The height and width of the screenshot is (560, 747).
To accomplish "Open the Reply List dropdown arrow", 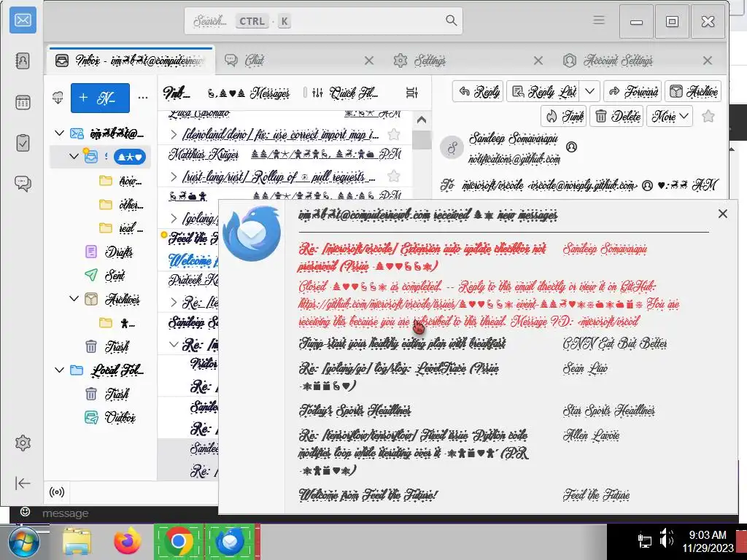I will pyautogui.click(x=589, y=91).
